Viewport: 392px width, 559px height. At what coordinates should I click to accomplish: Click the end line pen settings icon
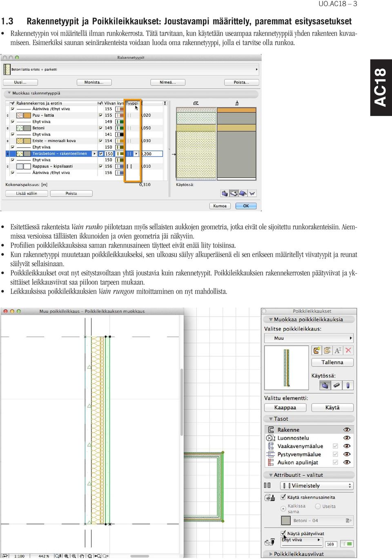tap(269, 542)
